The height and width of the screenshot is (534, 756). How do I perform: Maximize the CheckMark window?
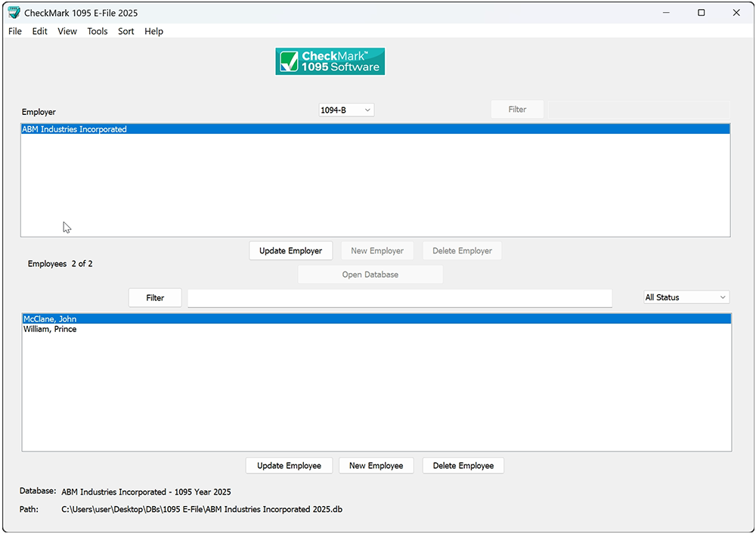click(x=702, y=13)
